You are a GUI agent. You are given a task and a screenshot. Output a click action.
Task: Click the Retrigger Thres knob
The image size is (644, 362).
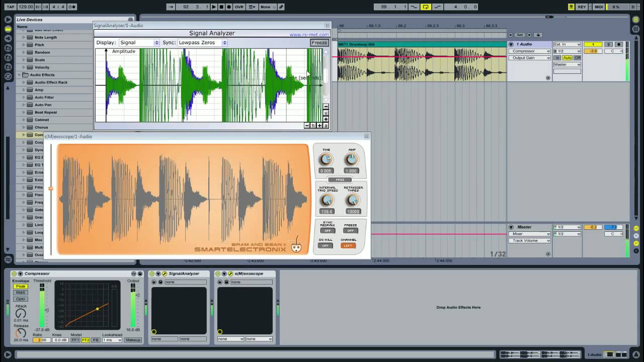point(353,200)
